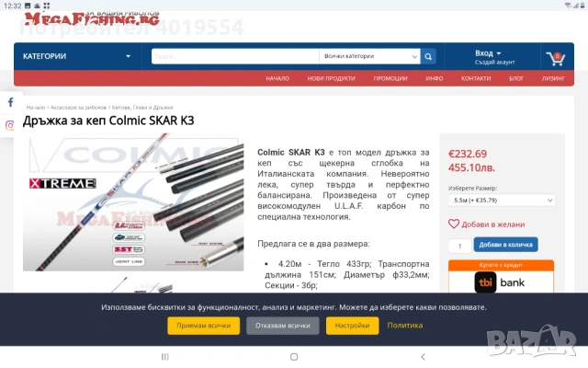Open the Вход account dropdown

[488, 53]
